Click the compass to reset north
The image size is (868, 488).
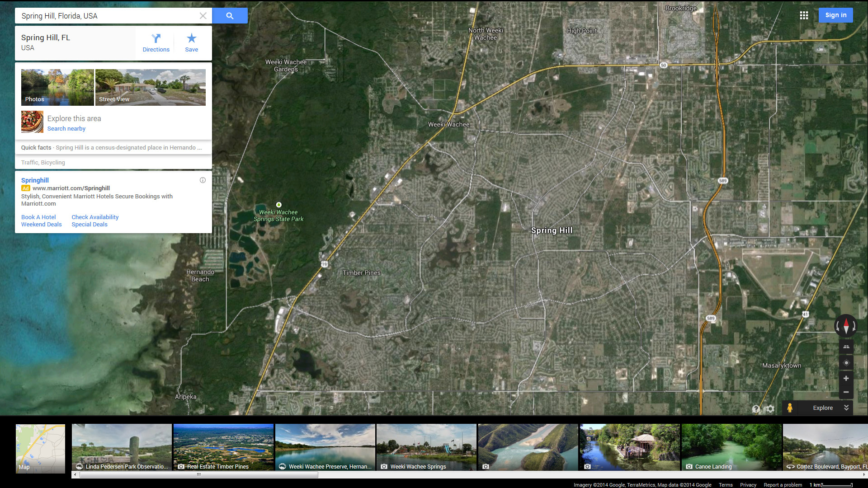(846, 325)
